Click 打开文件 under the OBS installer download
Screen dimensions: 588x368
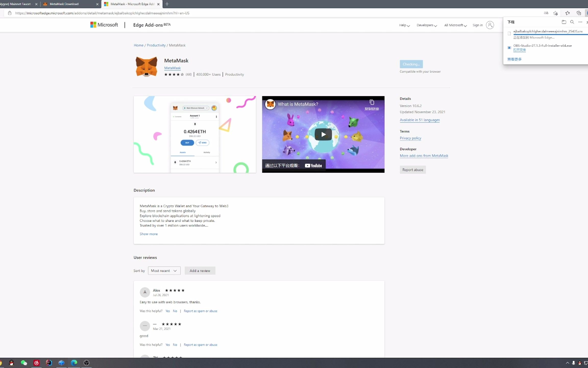pos(519,50)
